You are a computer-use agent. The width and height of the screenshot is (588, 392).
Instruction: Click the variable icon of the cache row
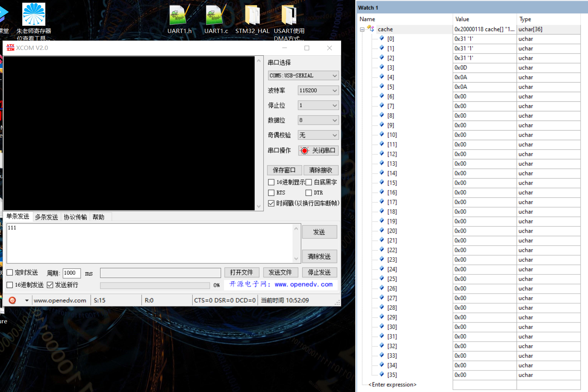(x=370, y=28)
